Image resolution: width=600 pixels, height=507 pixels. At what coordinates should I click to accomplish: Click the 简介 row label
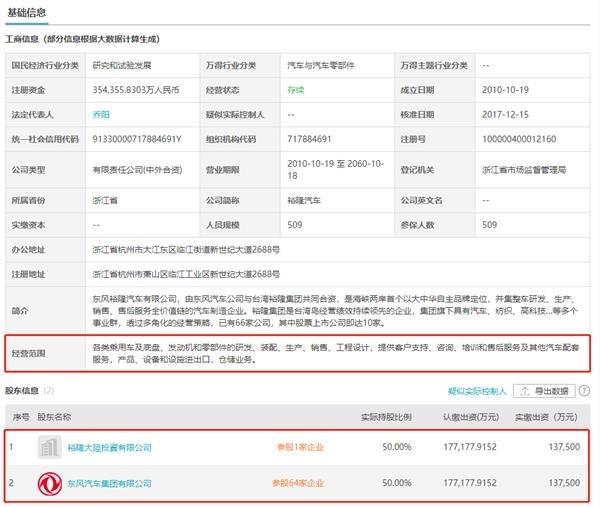pyautogui.click(x=20, y=310)
